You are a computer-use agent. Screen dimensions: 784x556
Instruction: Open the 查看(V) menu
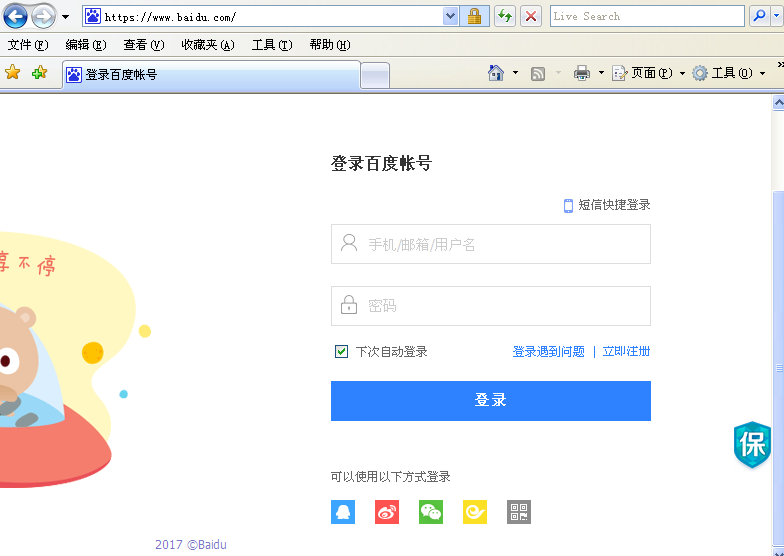click(x=144, y=45)
